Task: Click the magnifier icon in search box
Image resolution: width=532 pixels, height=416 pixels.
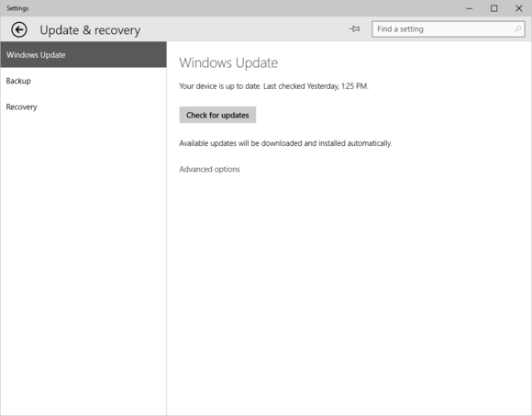Action: 517,29
